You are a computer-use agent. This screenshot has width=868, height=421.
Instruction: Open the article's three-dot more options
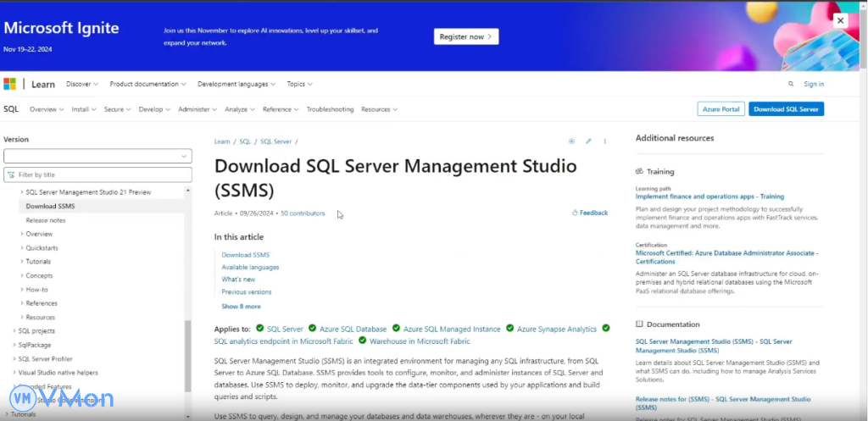[x=604, y=141]
